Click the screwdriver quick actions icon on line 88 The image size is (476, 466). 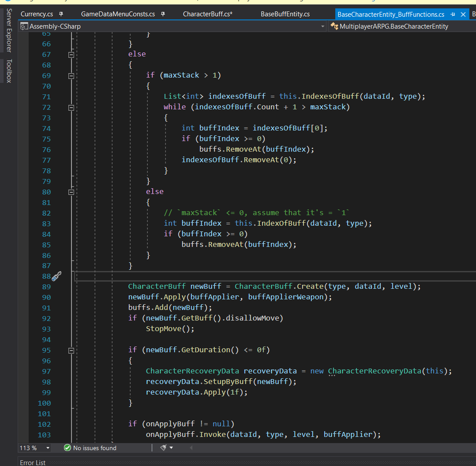click(x=56, y=276)
